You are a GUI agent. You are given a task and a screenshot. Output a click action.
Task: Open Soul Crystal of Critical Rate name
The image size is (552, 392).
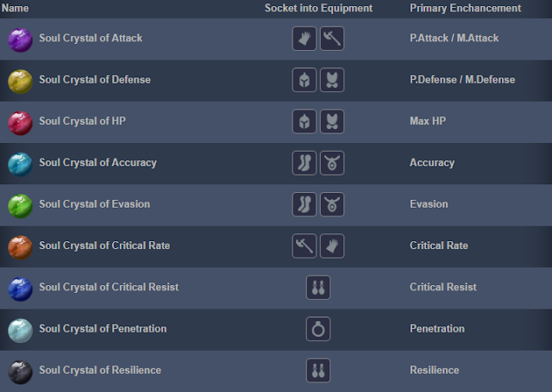104,246
